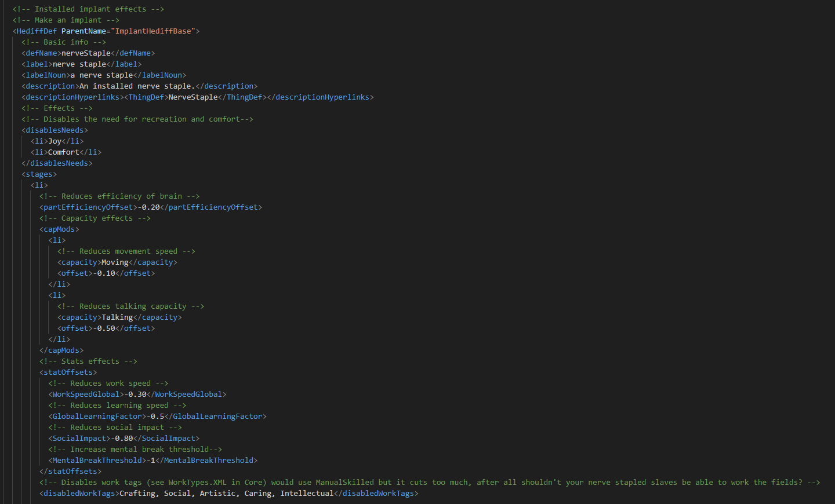835x504 pixels.
Task: Click the 'Stats effects' comment
Action: pyautogui.click(x=88, y=361)
